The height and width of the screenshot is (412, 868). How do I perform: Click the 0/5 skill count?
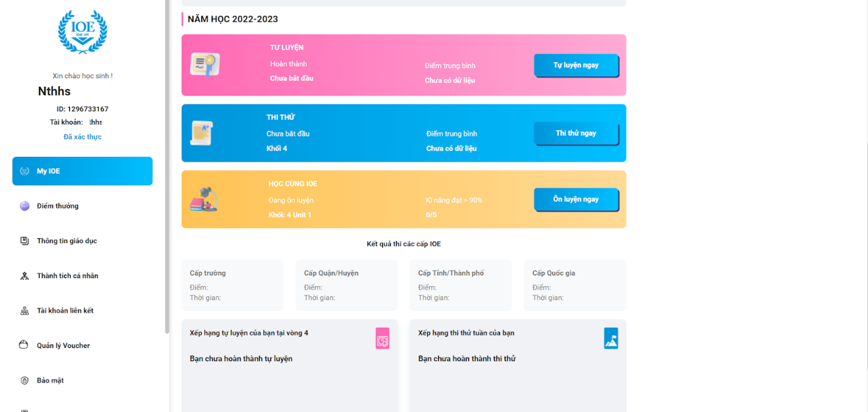coord(431,215)
